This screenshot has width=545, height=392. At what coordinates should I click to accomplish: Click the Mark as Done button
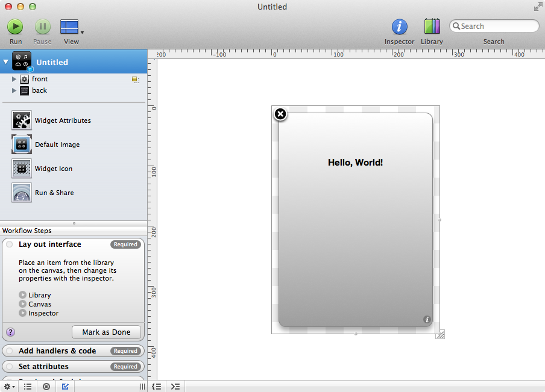[x=106, y=332]
